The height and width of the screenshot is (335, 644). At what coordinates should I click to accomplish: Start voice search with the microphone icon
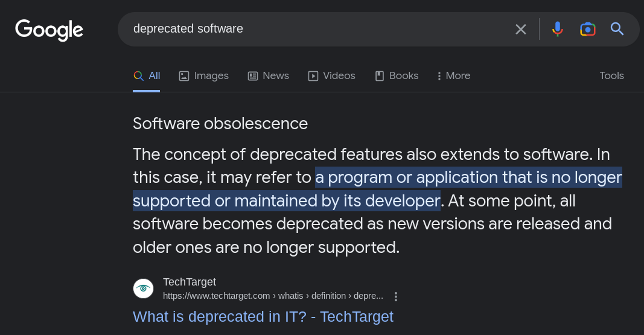point(557,29)
